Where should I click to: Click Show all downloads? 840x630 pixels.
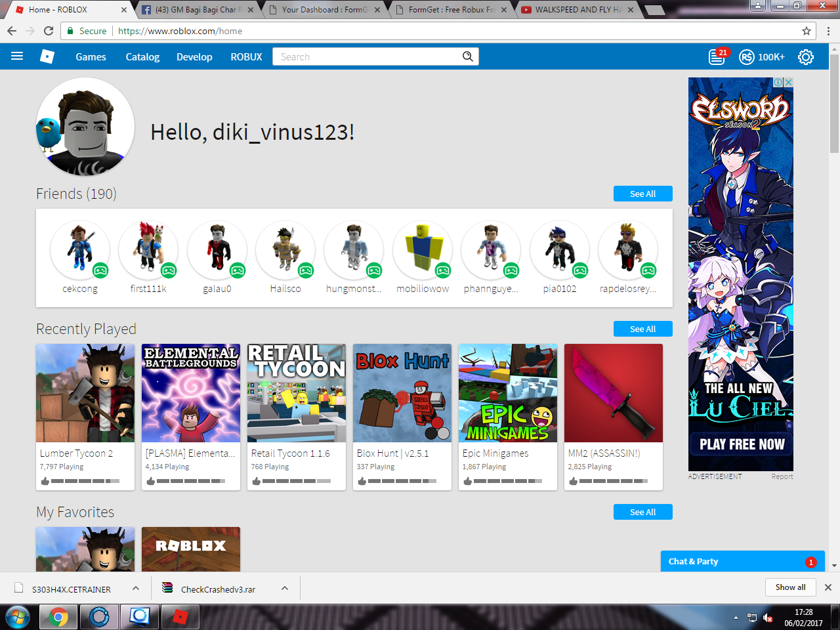pyautogui.click(x=791, y=587)
